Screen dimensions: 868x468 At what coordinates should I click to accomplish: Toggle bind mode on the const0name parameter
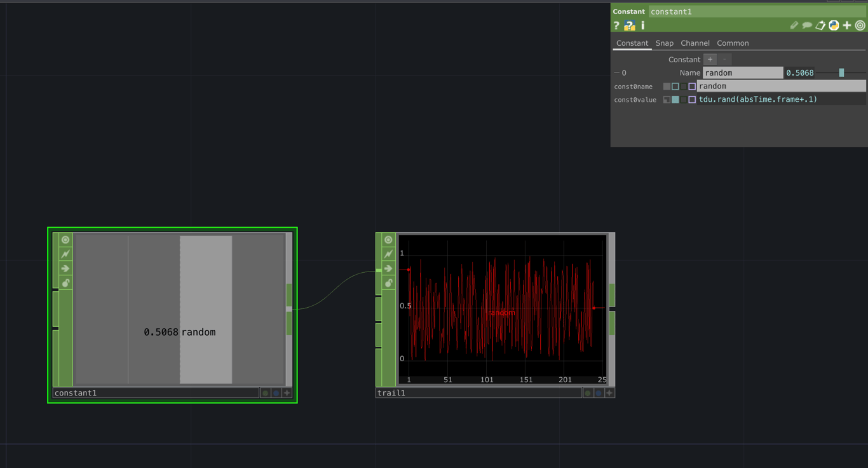(x=692, y=86)
